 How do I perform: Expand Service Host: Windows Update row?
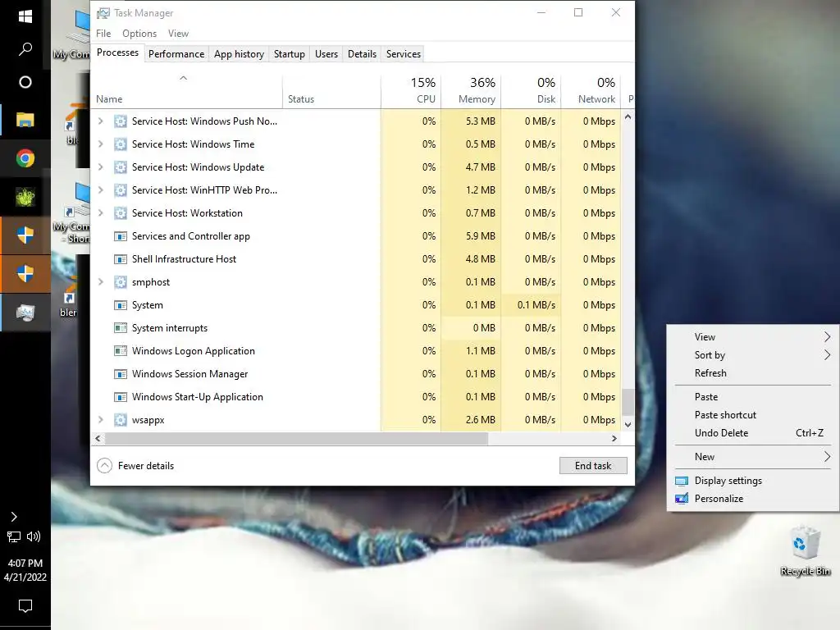[x=100, y=167]
